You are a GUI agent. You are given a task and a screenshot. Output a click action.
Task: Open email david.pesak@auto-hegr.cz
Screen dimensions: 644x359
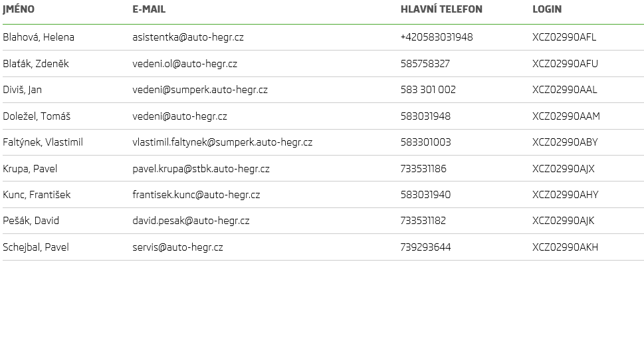[191, 221]
